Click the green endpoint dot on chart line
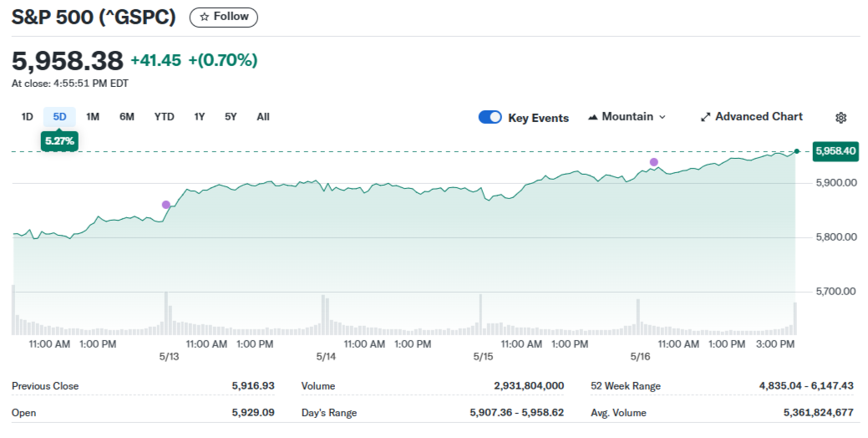 [x=797, y=151]
